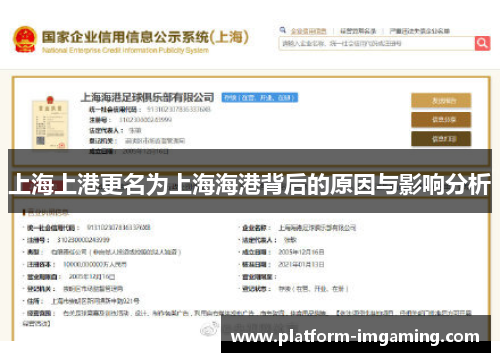
Task: Click the national emblem logo
Action: pos(25,39)
